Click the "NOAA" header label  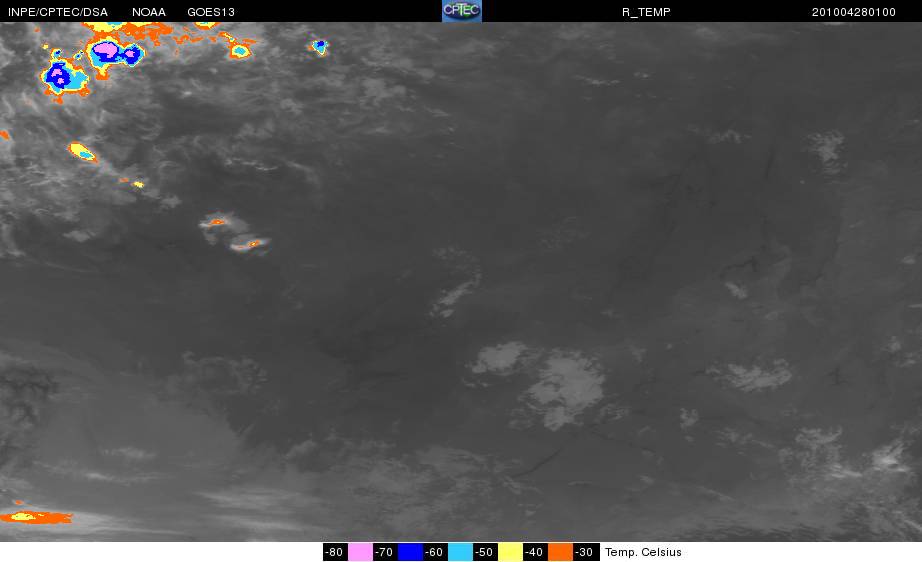pos(149,12)
